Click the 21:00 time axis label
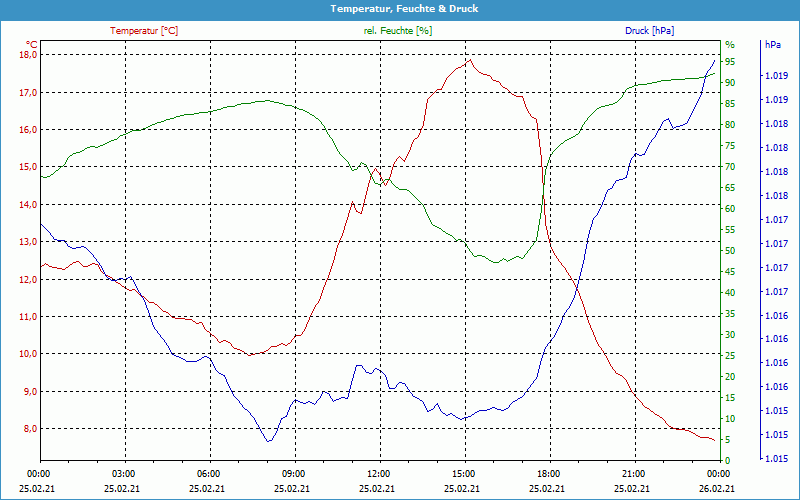Image resolution: width=800 pixels, height=500 pixels. tap(632, 473)
